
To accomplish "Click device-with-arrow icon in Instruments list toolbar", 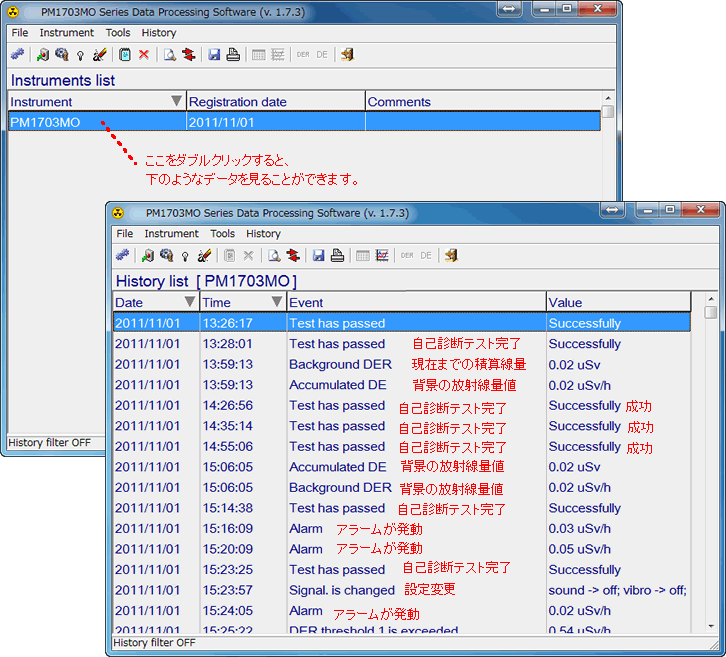I will [43, 55].
